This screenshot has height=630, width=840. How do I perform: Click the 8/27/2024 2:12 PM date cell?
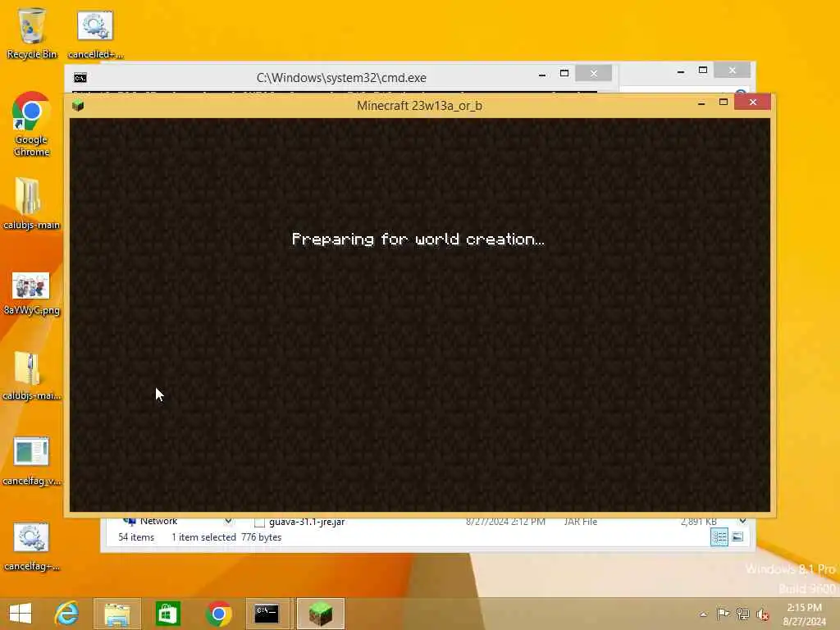point(505,522)
